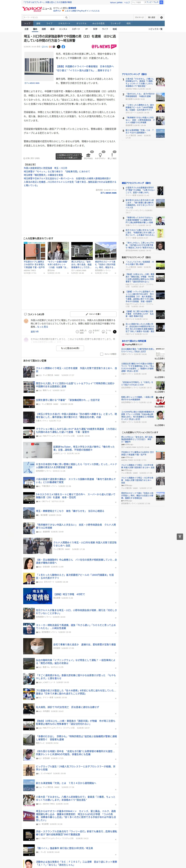
Task: Click the わかりやすい lightbulb reaction icon
Action: [x=100, y=155]
